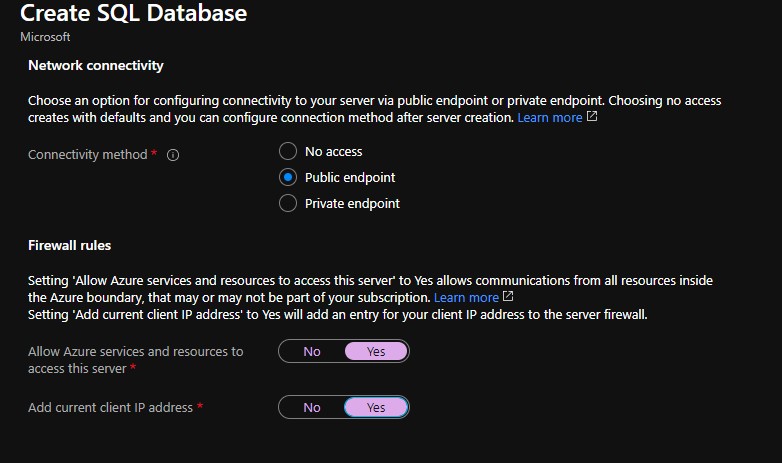782x463 pixels.
Task: Set Allow Azure services toggle to No
Action: [x=312, y=352]
